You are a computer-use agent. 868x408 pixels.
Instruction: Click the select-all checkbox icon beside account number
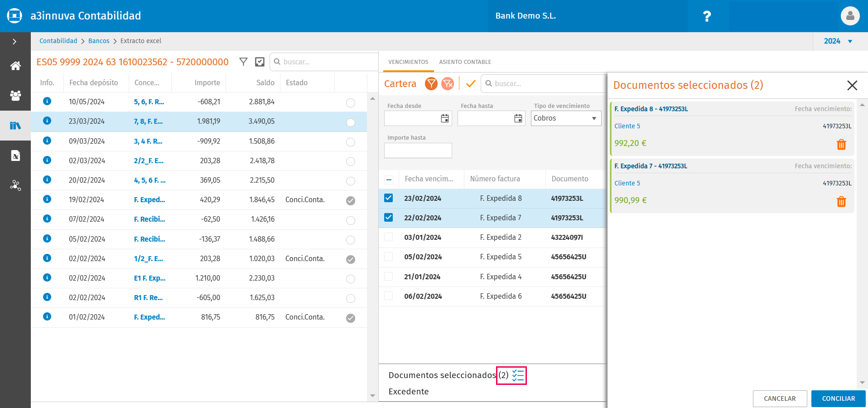[260, 62]
